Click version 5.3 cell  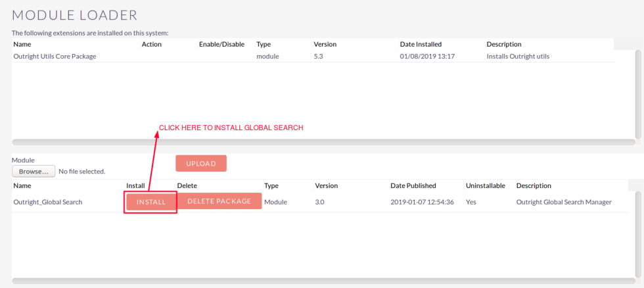pyautogui.click(x=318, y=57)
